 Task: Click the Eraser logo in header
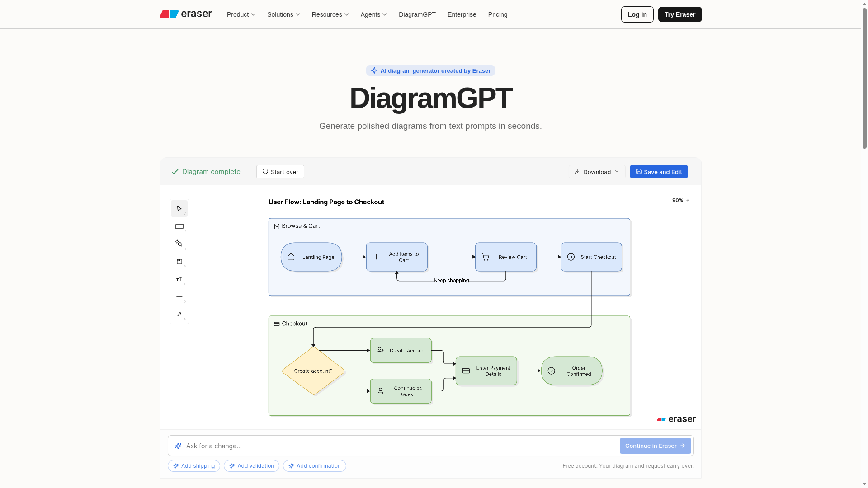185,14
